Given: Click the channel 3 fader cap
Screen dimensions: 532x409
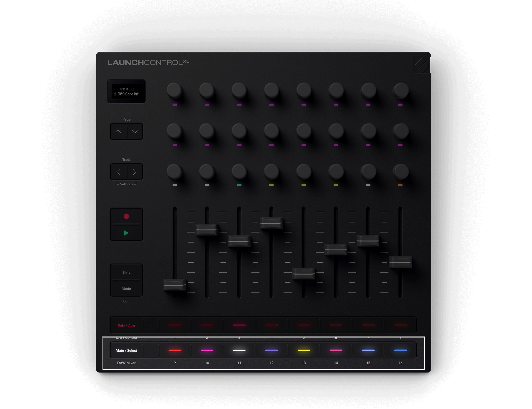Looking at the screenshot, I should (x=239, y=241).
